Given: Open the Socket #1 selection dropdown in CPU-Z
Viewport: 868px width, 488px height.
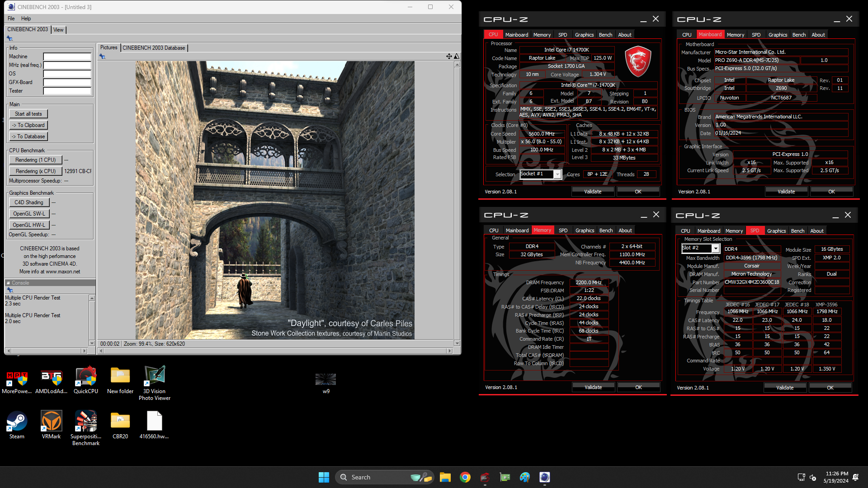Looking at the screenshot, I should click(x=541, y=174).
